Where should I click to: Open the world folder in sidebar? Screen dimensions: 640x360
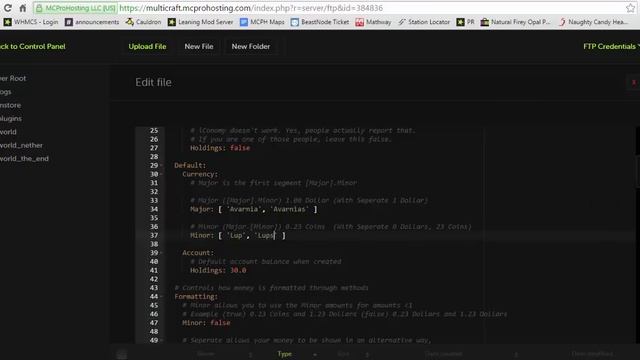(9, 132)
